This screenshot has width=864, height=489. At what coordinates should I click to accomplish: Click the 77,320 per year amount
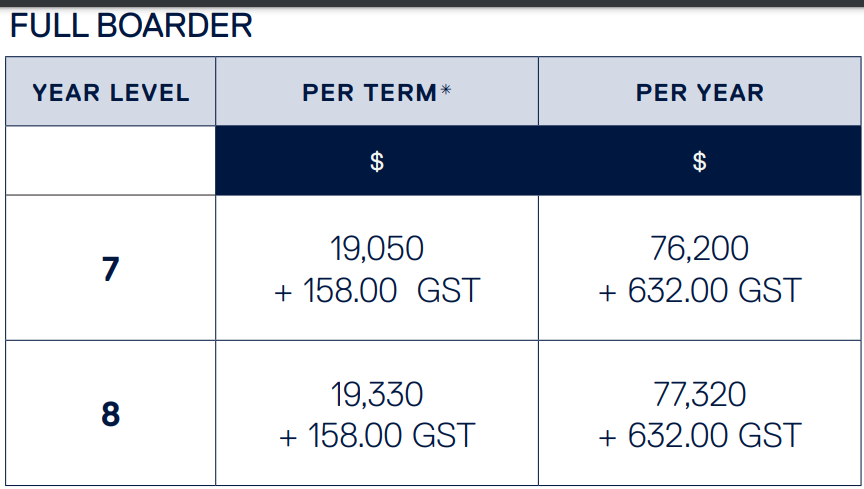pyautogui.click(x=700, y=394)
